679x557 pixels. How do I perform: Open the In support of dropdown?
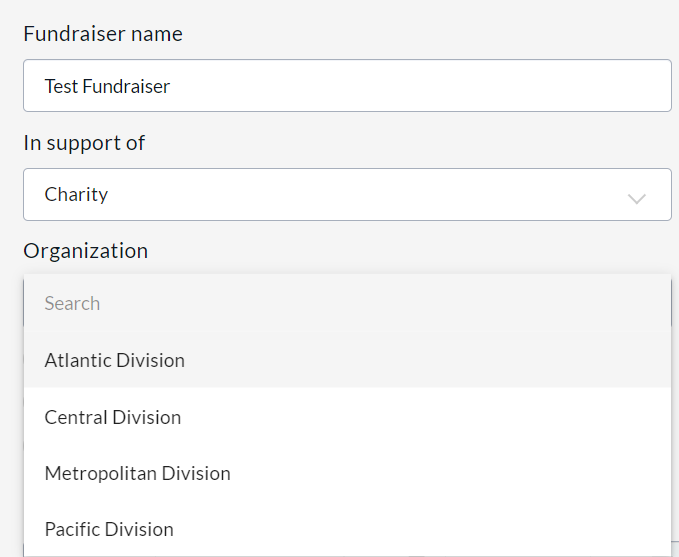click(x=347, y=195)
